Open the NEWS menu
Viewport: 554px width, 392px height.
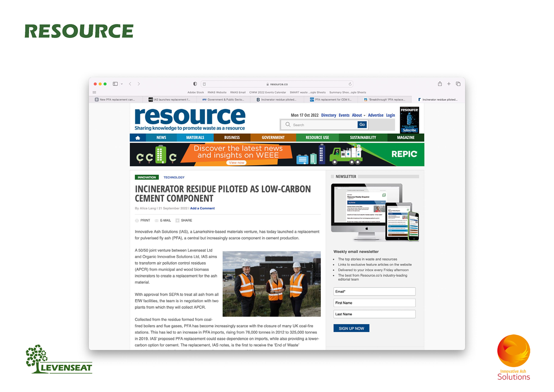click(161, 138)
